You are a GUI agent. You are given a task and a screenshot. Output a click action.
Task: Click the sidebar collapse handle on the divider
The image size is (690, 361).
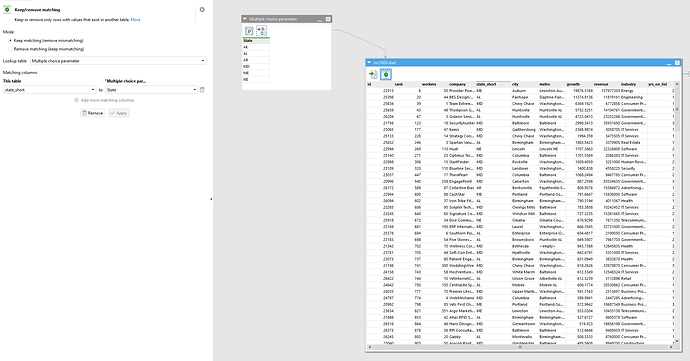tap(211, 199)
